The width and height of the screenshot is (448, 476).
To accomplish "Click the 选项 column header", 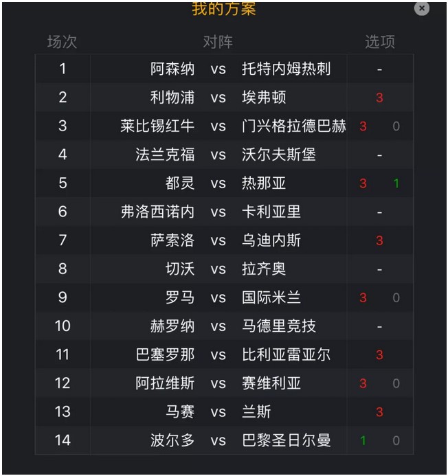I will (380, 42).
